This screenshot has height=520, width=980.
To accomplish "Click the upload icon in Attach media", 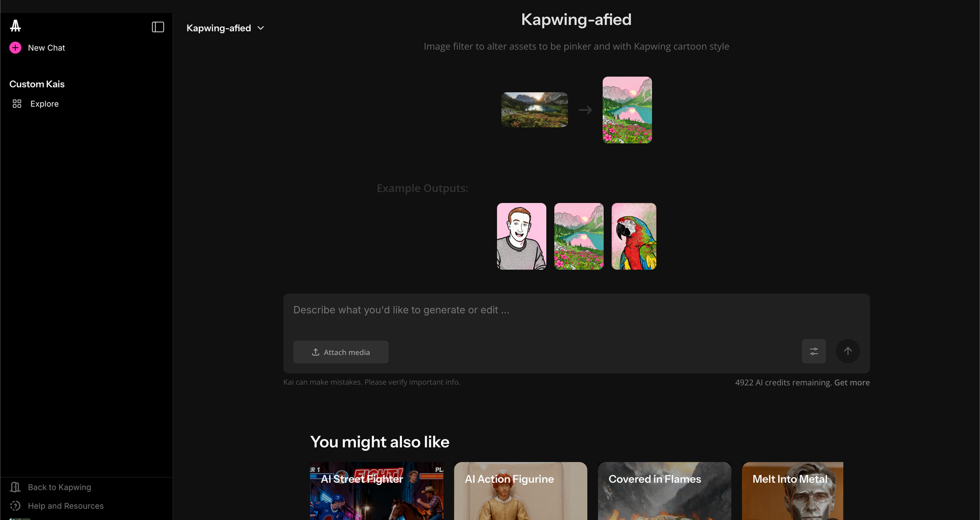I will pyautogui.click(x=316, y=352).
